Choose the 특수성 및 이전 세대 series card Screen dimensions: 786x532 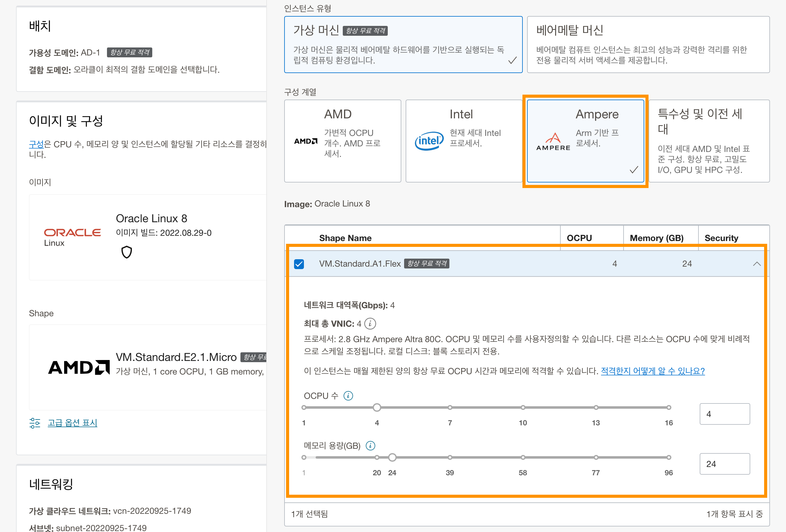click(x=709, y=141)
